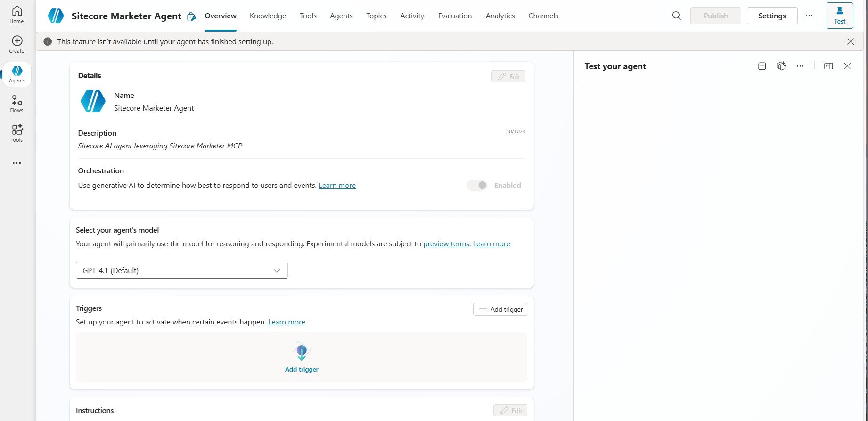Start new test conversation plus icon
868x421 pixels.
[x=762, y=66]
